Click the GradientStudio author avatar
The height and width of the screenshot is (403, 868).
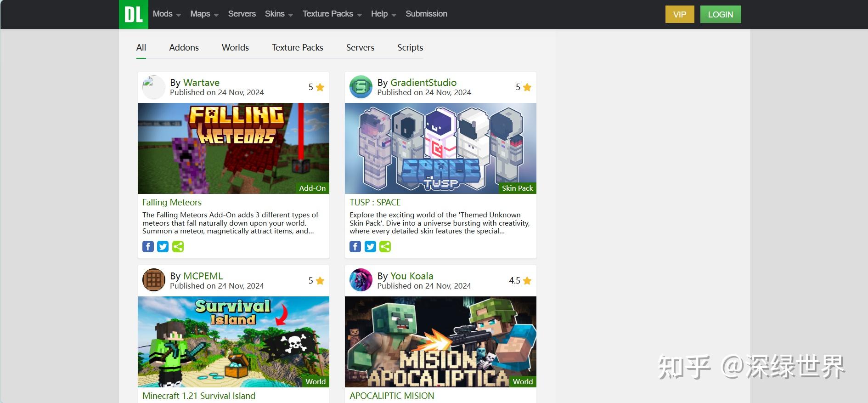tap(361, 87)
